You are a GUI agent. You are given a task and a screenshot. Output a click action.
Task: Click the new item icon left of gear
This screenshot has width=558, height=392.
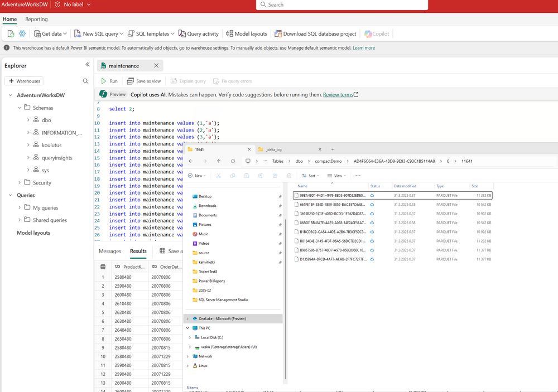click(x=11, y=33)
